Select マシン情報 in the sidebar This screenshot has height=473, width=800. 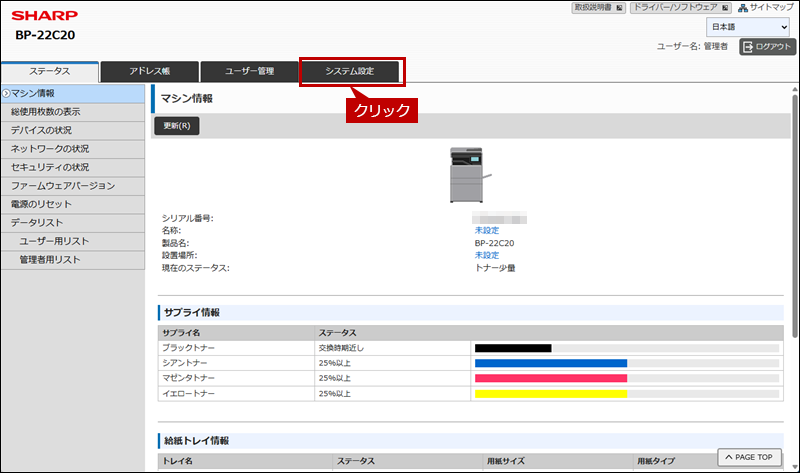click(x=73, y=93)
